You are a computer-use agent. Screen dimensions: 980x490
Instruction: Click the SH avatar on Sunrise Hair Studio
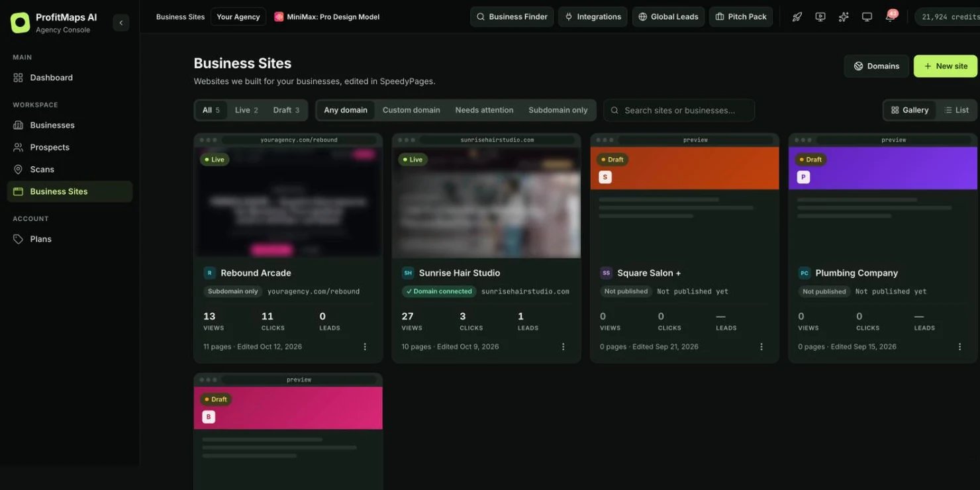pyautogui.click(x=408, y=273)
